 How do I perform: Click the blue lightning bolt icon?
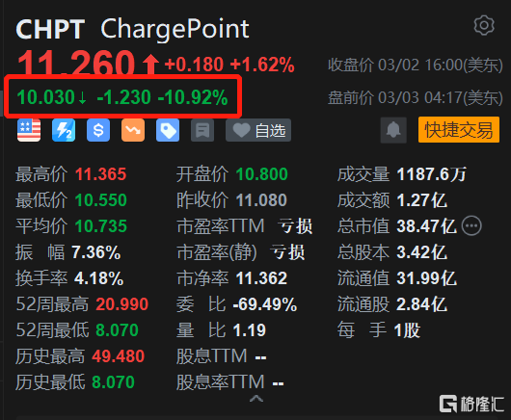(x=64, y=130)
